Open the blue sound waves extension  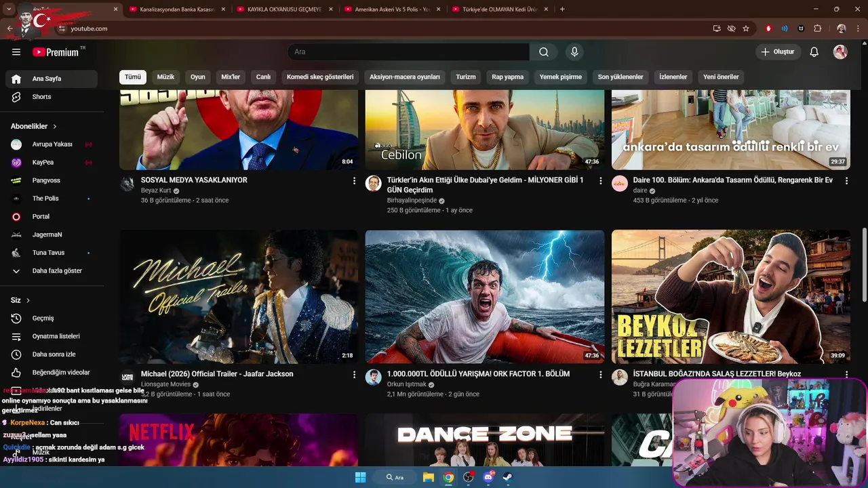coord(785,28)
